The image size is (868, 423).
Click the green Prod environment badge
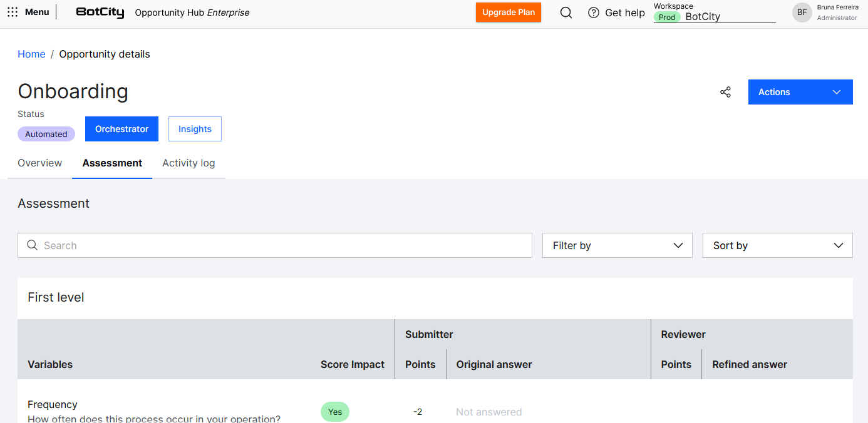[x=667, y=18]
